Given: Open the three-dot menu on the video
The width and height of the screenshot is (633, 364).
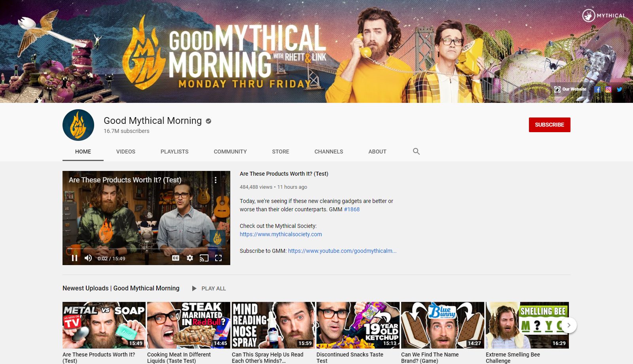Looking at the screenshot, I should 216,180.
